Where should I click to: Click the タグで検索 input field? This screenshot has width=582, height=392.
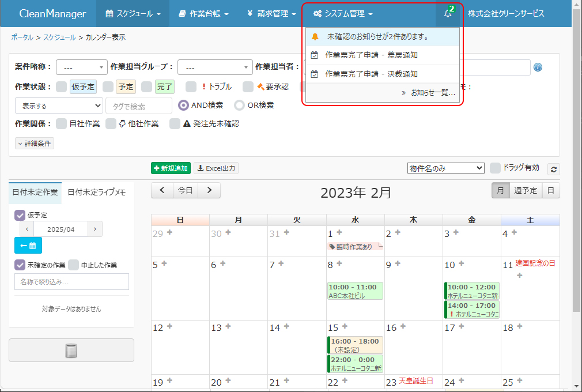[138, 106]
